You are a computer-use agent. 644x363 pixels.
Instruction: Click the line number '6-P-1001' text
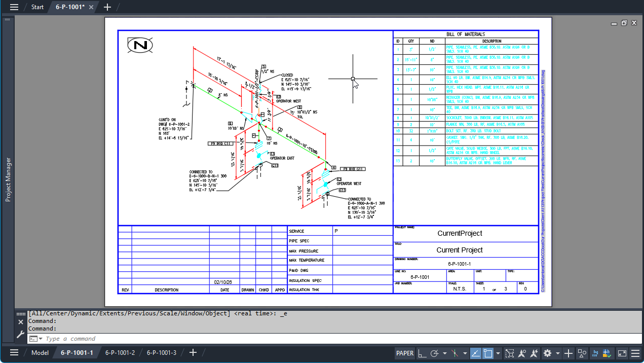(x=420, y=277)
